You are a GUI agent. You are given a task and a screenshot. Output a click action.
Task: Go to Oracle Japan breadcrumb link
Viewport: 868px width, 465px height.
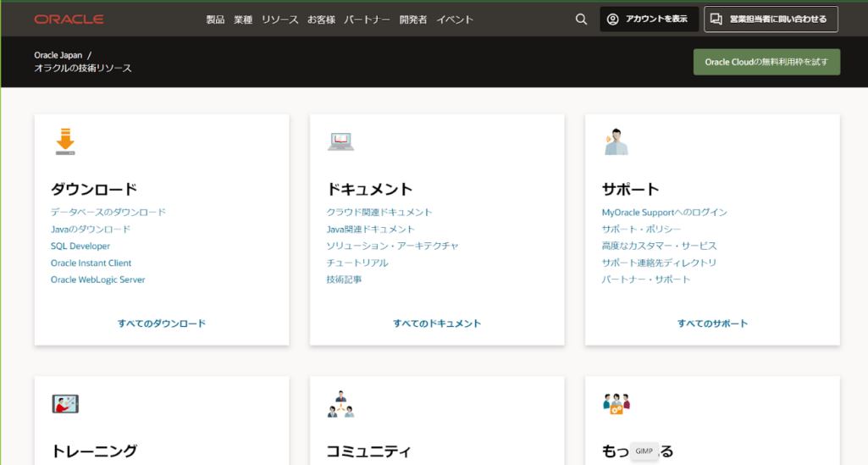(58, 55)
